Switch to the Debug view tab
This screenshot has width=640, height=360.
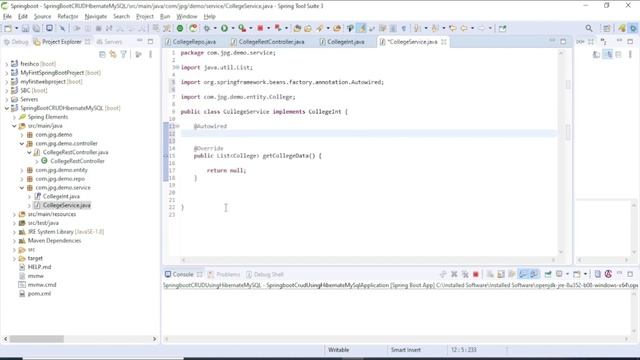(x=16, y=42)
